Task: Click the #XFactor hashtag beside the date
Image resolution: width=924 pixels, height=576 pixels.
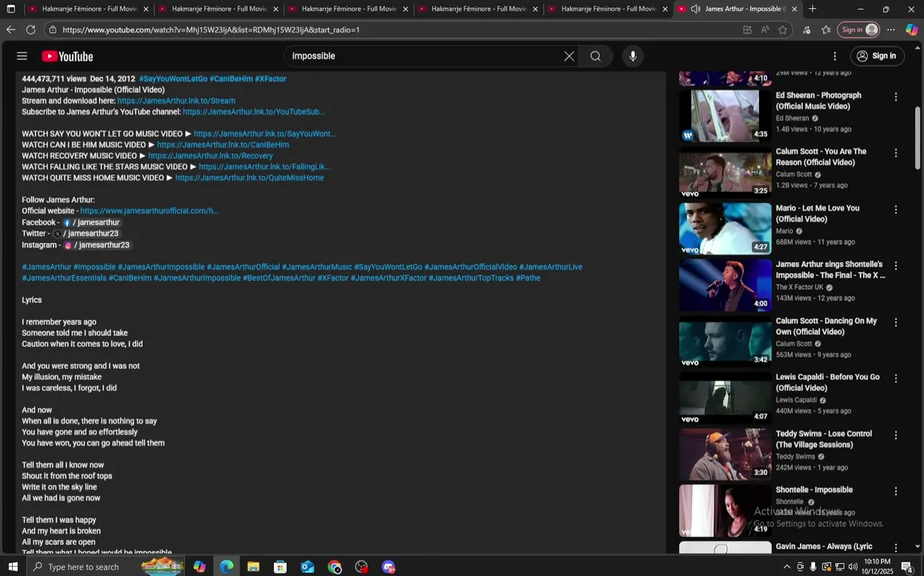Action: click(271, 79)
